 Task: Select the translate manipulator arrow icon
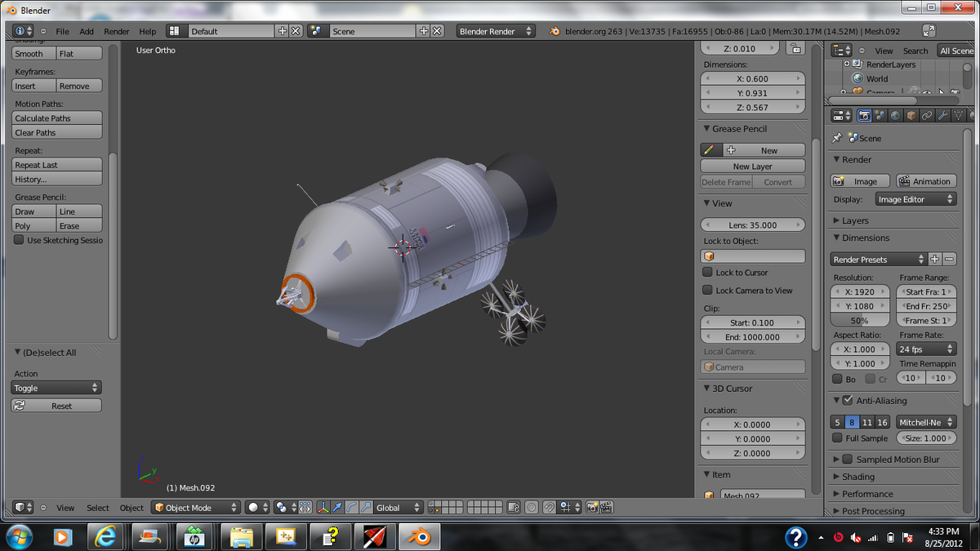(337, 507)
